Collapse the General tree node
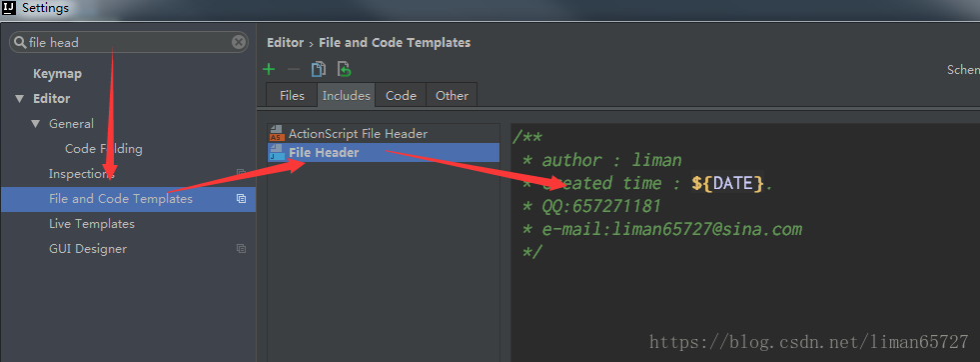 [x=36, y=124]
